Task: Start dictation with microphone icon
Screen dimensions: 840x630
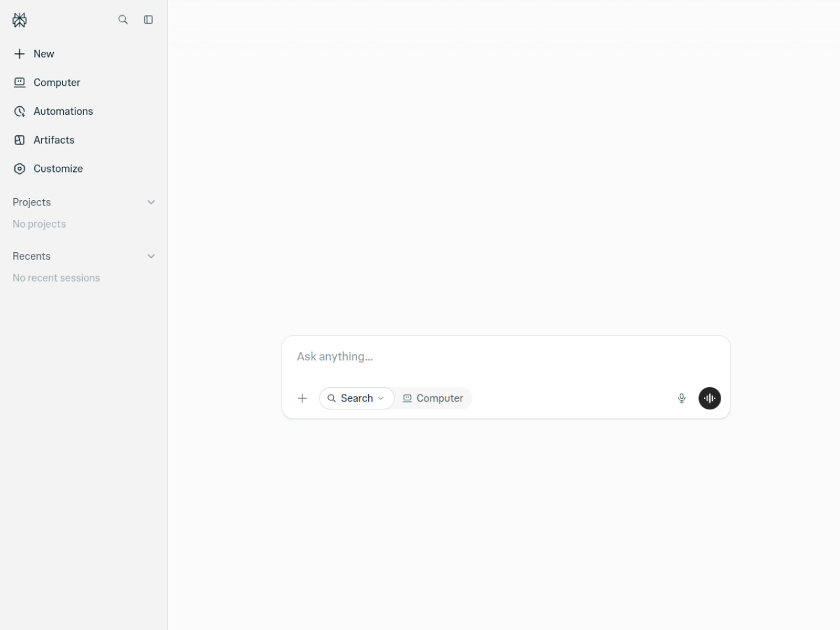Action: click(682, 398)
